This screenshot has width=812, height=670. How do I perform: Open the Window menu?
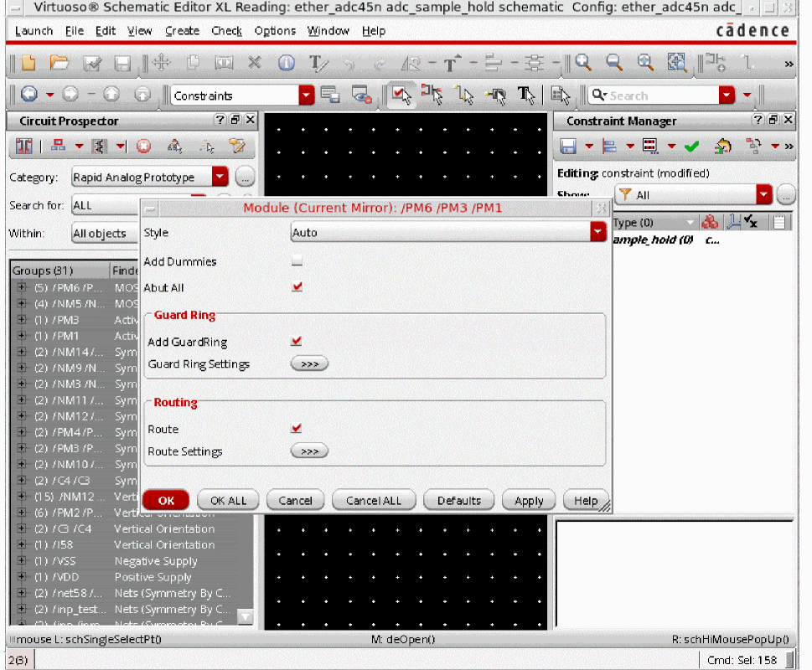(328, 31)
